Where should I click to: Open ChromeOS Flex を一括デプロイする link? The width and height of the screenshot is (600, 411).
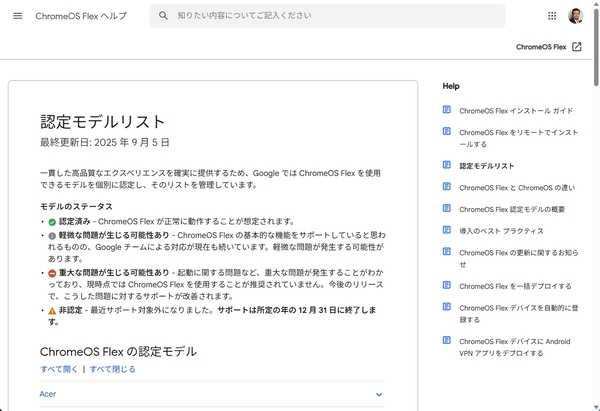515,286
